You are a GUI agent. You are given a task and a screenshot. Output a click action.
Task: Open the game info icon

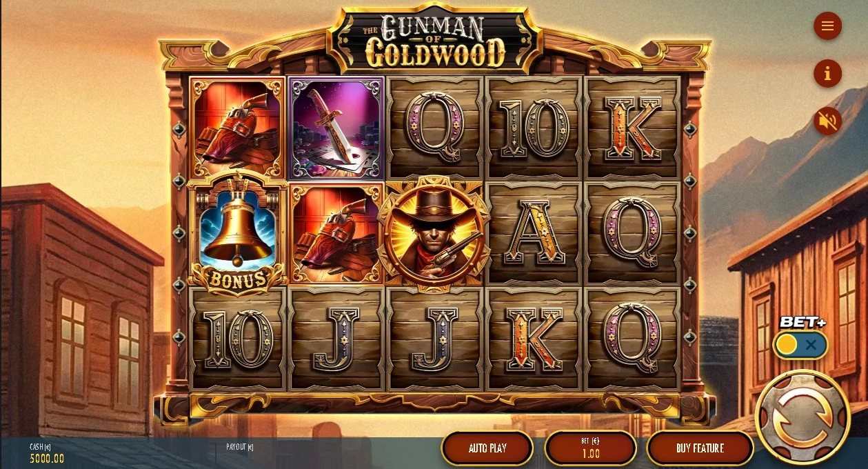tap(827, 73)
